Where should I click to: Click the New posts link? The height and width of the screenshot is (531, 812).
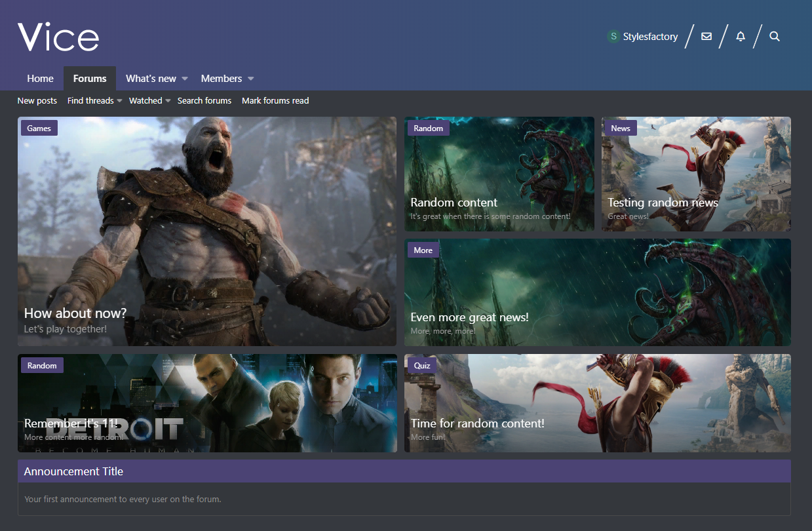tap(37, 100)
